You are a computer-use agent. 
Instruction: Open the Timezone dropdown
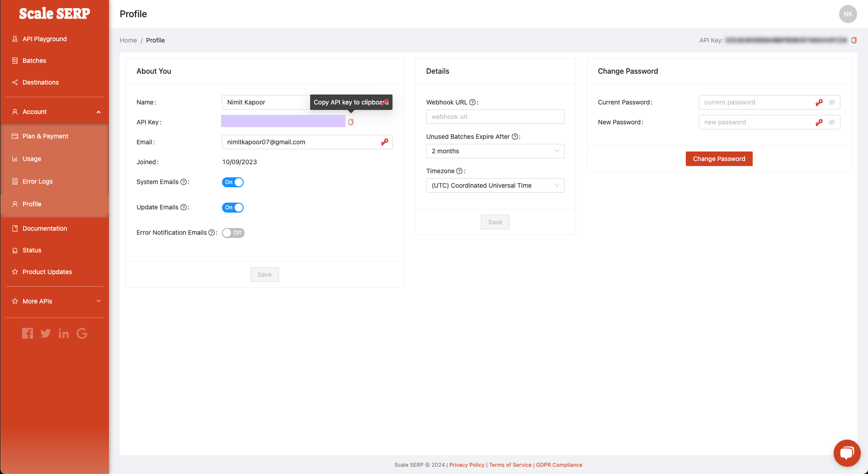click(x=495, y=185)
